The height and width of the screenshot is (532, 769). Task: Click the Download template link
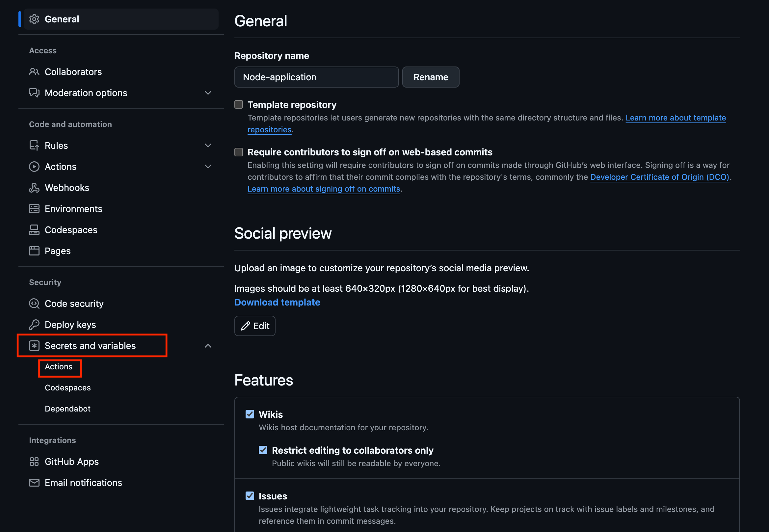click(277, 302)
